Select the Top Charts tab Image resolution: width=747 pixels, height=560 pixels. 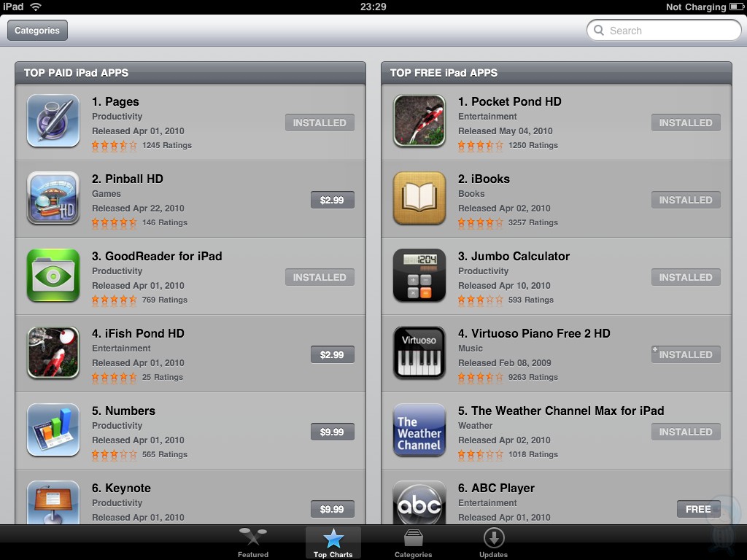pyautogui.click(x=333, y=542)
